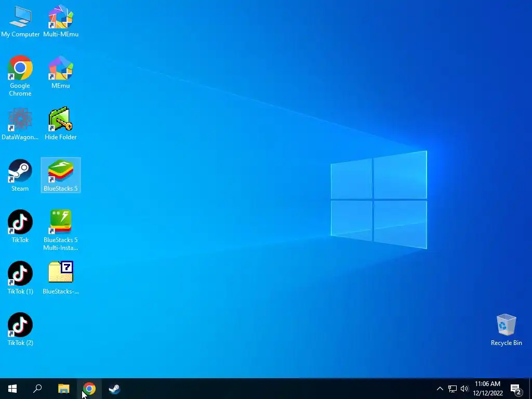This screenshot has width=532, height=399.
Task: Select the BlueStacks archive file icon
Action: tap(61, 278)
